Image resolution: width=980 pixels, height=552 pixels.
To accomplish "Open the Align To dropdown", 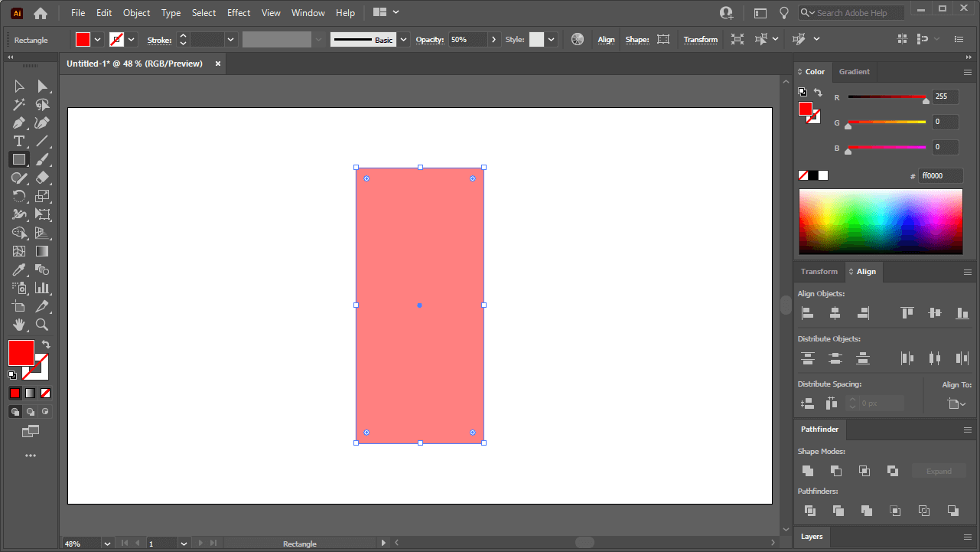I will coord(956,403).
